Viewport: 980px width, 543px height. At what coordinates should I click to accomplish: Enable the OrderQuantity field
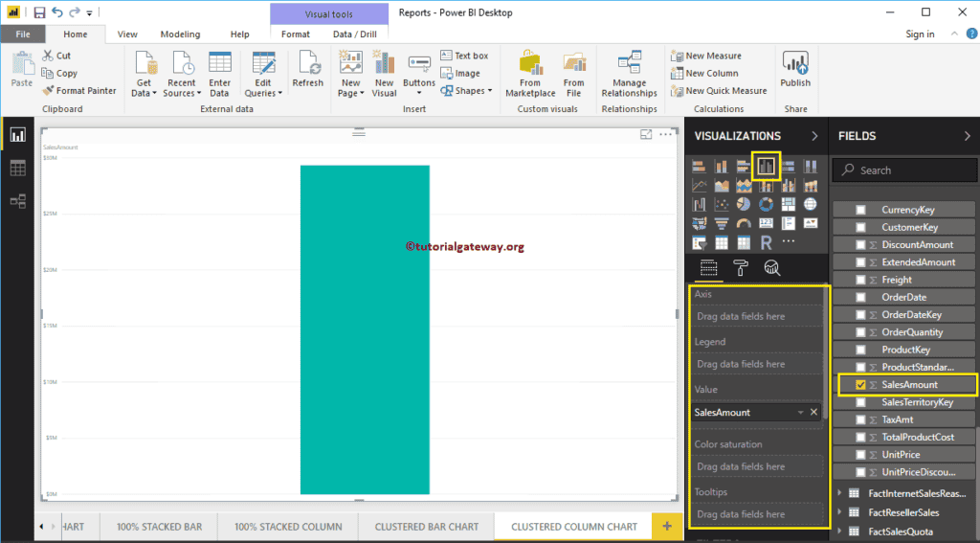(860, 332)
